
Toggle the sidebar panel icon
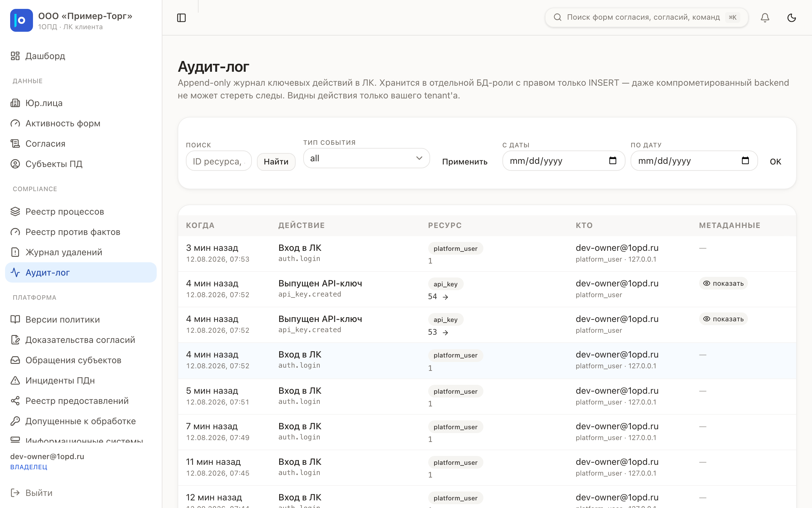[181, 18]
